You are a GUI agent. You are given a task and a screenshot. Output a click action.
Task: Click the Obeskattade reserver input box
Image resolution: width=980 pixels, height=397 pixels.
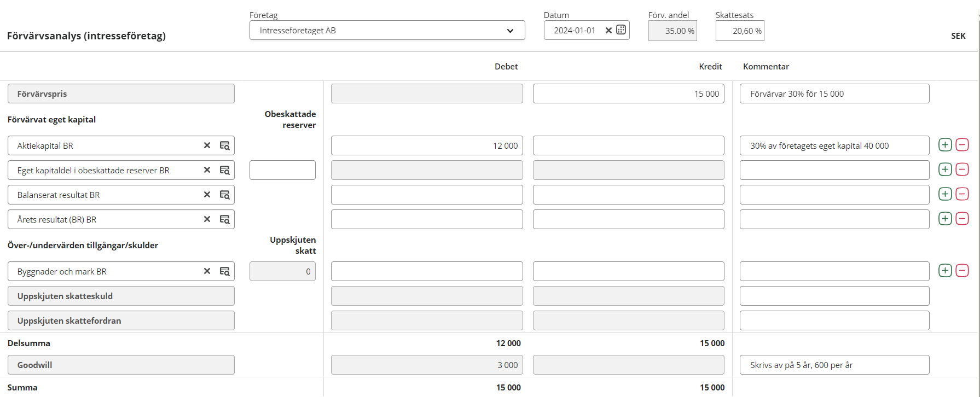pos(282,170)
